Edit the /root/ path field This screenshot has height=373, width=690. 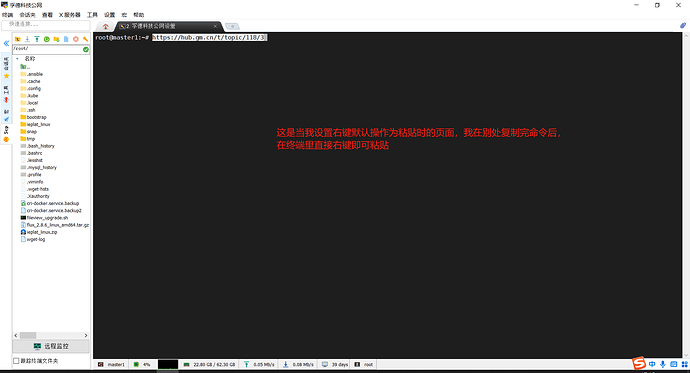47,49
